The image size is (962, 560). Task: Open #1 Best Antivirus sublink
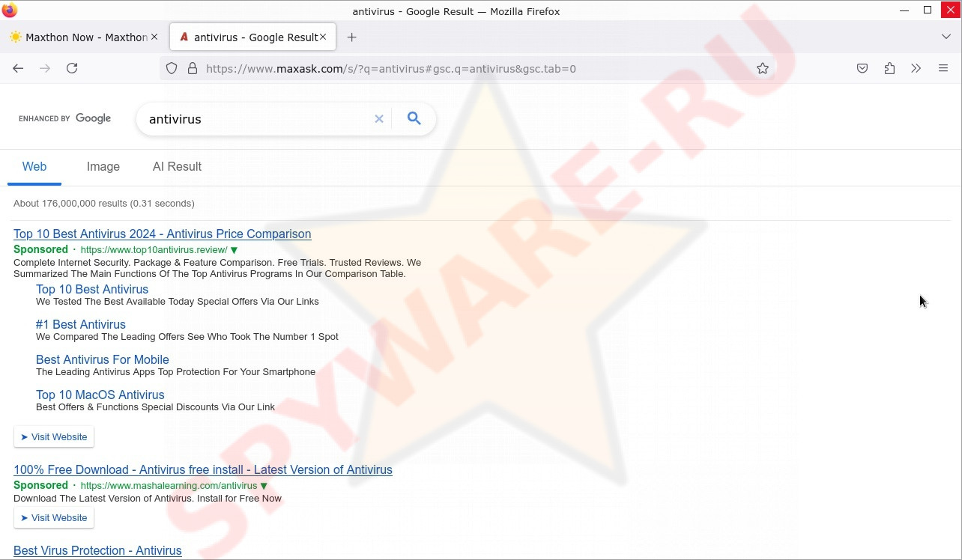point(81,324)
